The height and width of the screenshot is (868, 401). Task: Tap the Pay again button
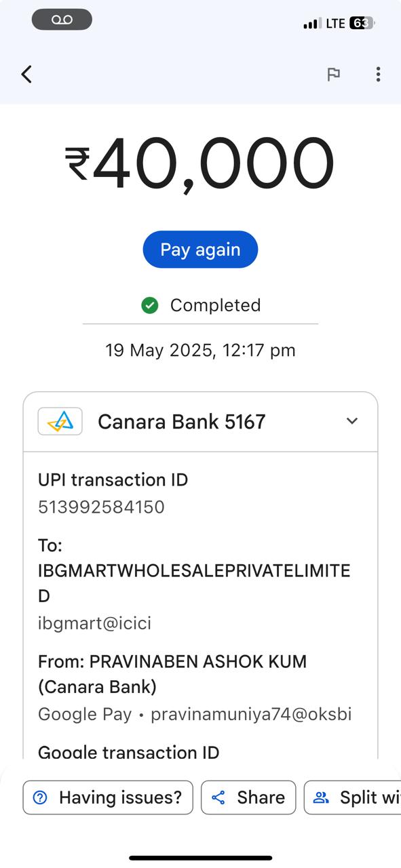(200, 250)
